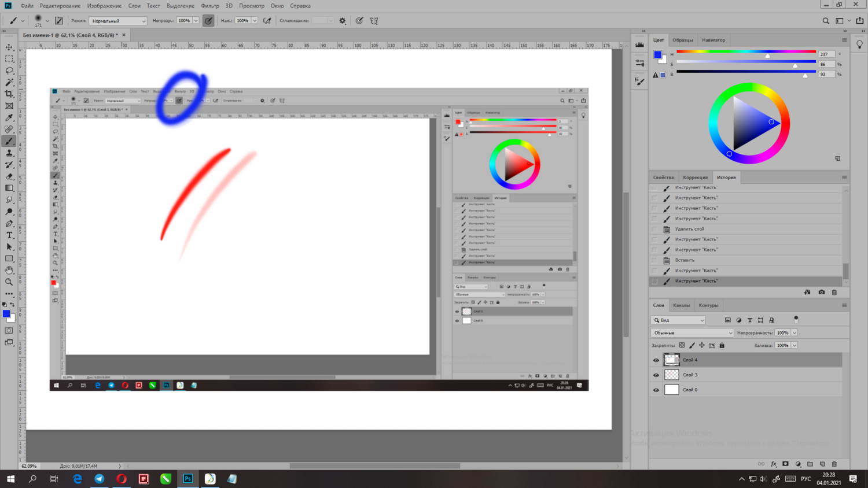The height and width of the screenshot is (488, 868).
Task: Click the saturation slider bar
Action: coord(746,62)
